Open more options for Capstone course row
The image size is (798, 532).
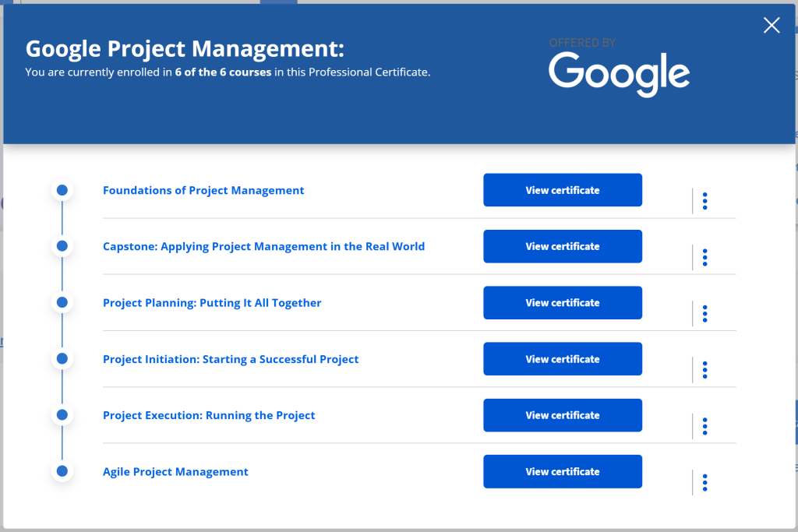click(x=704, y=257)
